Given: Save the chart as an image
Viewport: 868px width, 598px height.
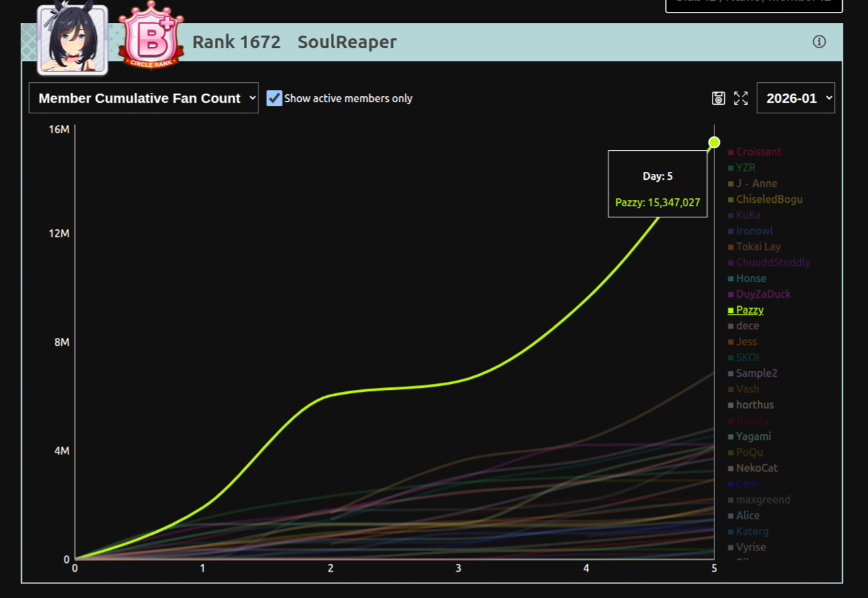Looking at the screenshot, I should 718,98.
